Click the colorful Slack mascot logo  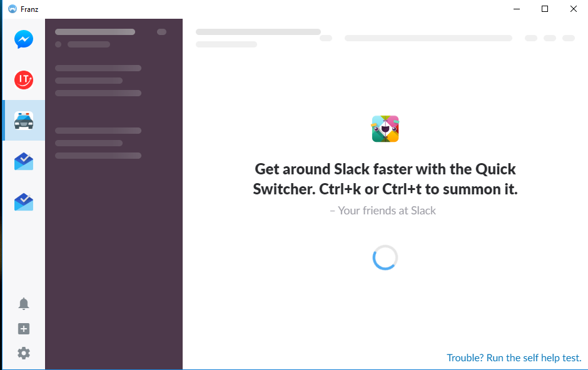pyautogui.click(x=385, y=129)
